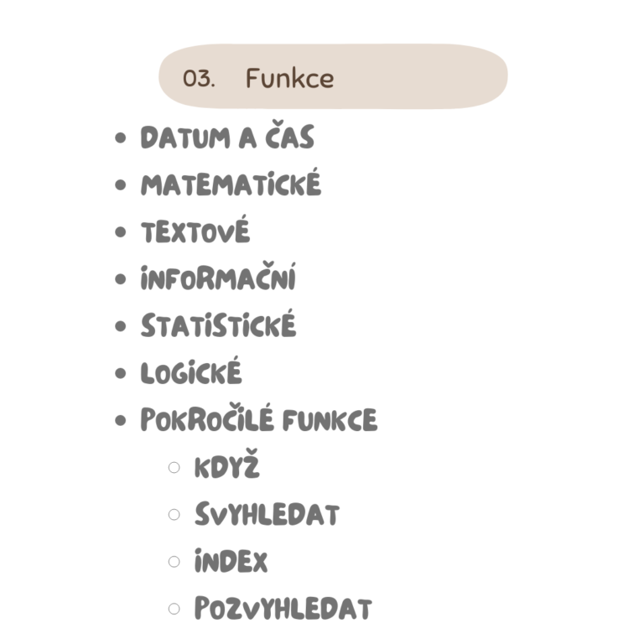The width and height of the screenshot is (644, 644).
Task: Open the 'SVYHLEDAT' sub-item
Action: [x=267, y=514]
